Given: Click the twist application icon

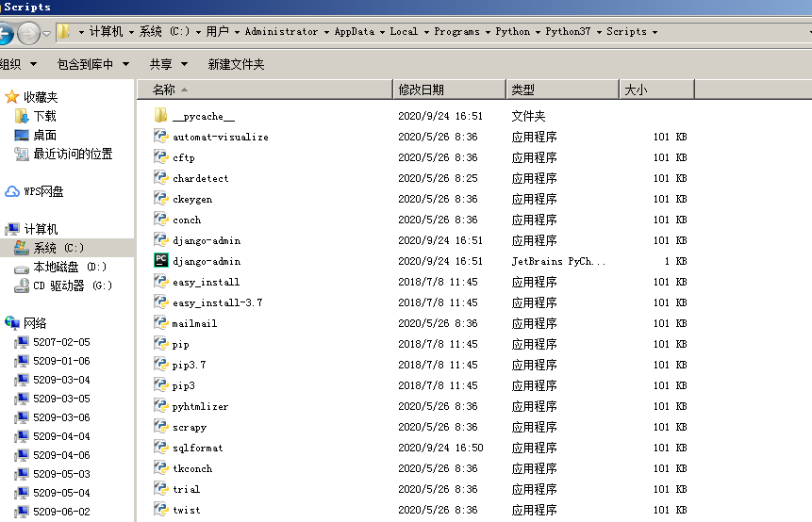Looking at the screenshot, I should click(x=161, y=510).
